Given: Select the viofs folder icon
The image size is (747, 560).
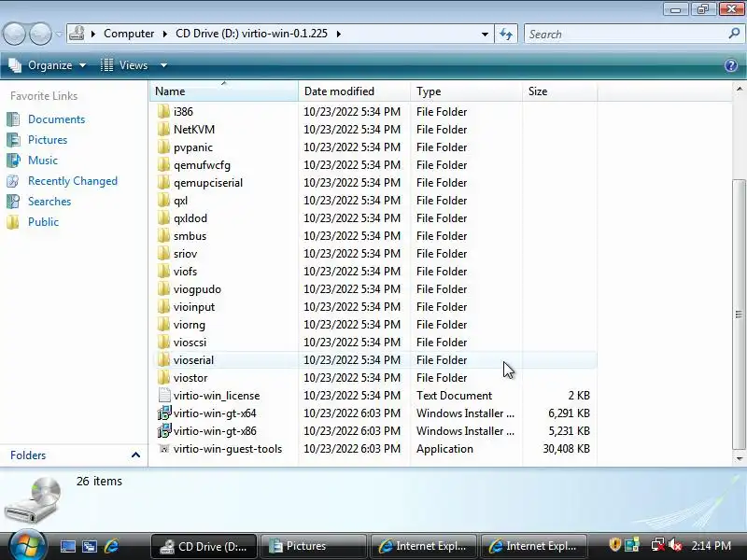Looking at the screenshot, I should [x=164, y=271].
